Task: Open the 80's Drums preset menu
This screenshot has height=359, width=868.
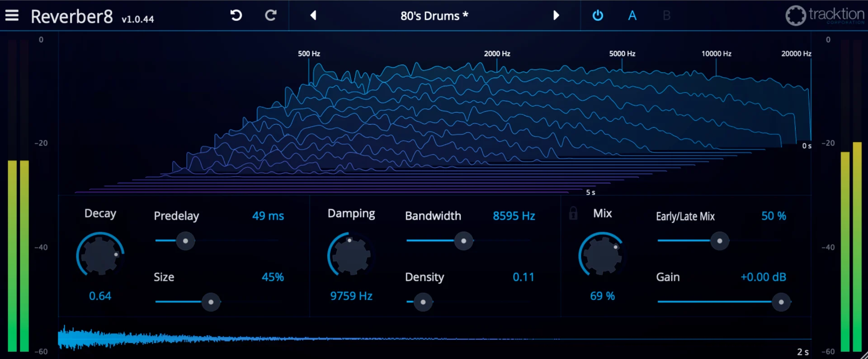Action: pyautogui.click(x=434, y=16)
